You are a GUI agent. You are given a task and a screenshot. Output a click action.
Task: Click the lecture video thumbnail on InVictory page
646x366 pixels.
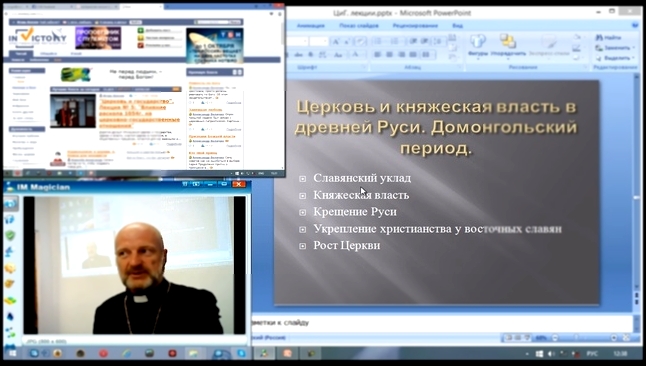point(73,111)
